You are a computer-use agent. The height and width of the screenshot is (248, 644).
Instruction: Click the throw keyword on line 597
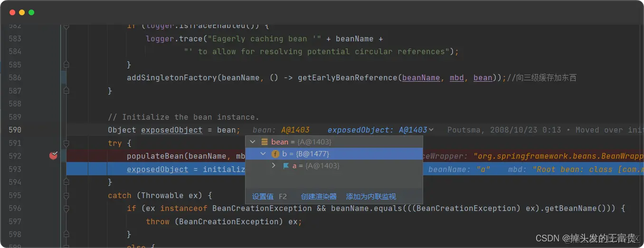pyautogui.click(x=158, y=221)
